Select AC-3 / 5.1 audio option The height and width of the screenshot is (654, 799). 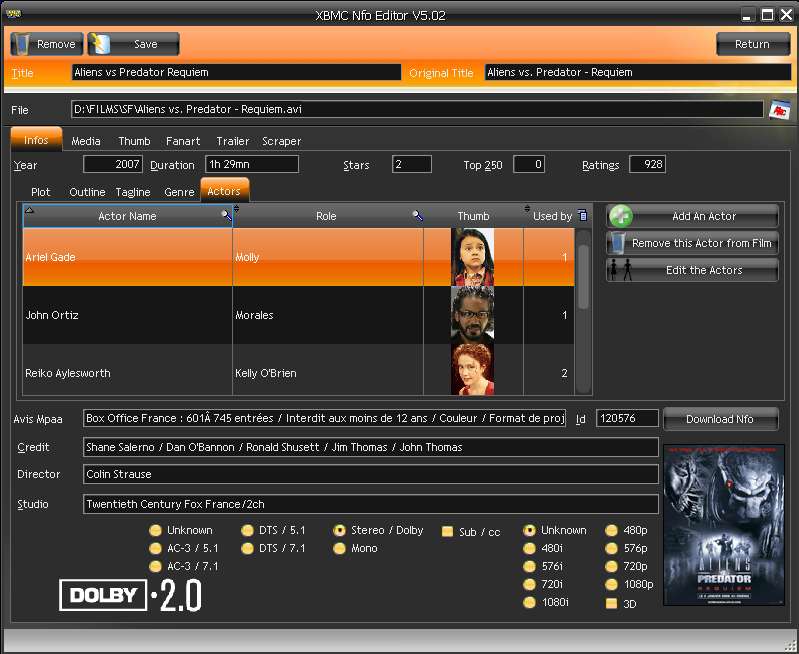click(x=155, y=548)
